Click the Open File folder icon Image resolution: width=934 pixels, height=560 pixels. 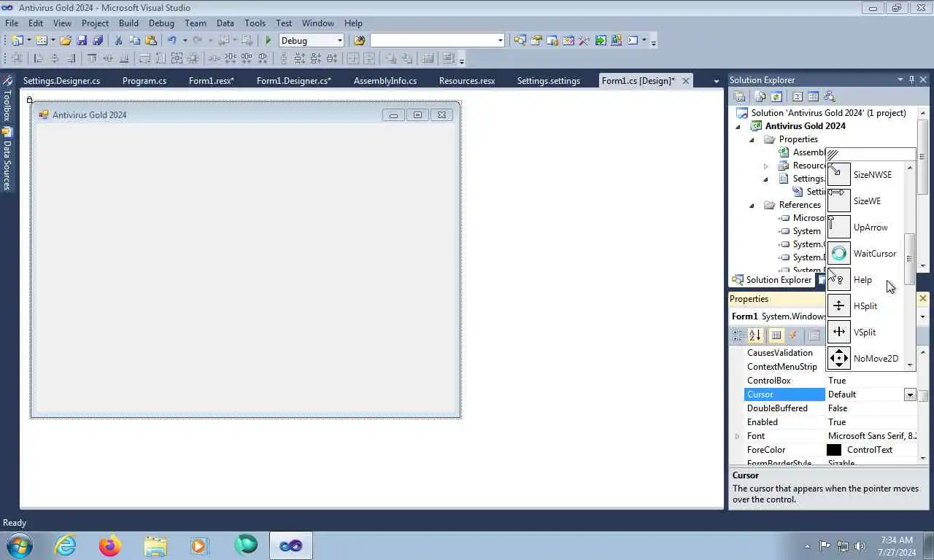66,41
